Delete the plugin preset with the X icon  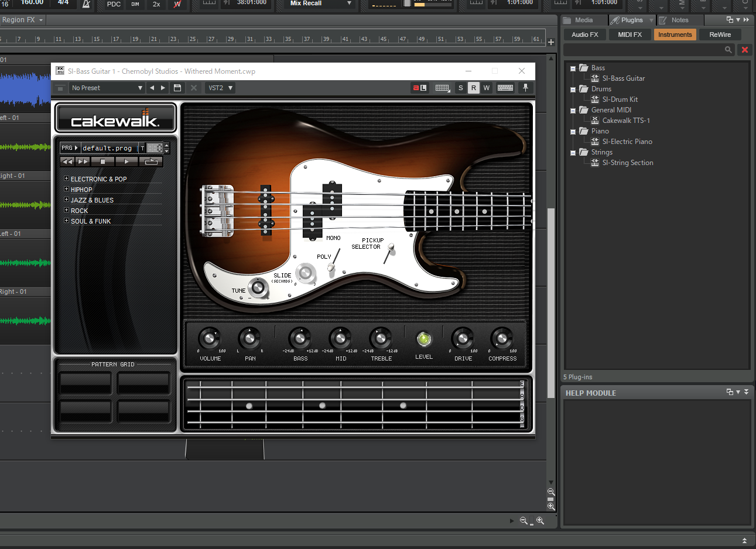(x=194, y=88)
